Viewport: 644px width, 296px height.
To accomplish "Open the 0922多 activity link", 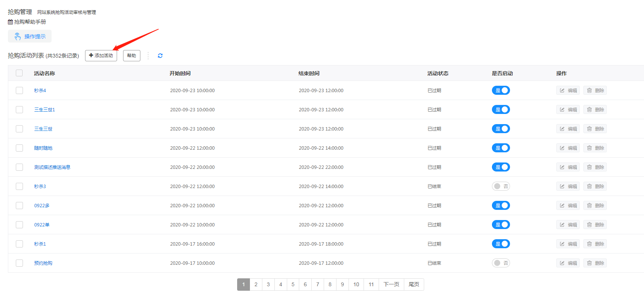I will (42, 206).
